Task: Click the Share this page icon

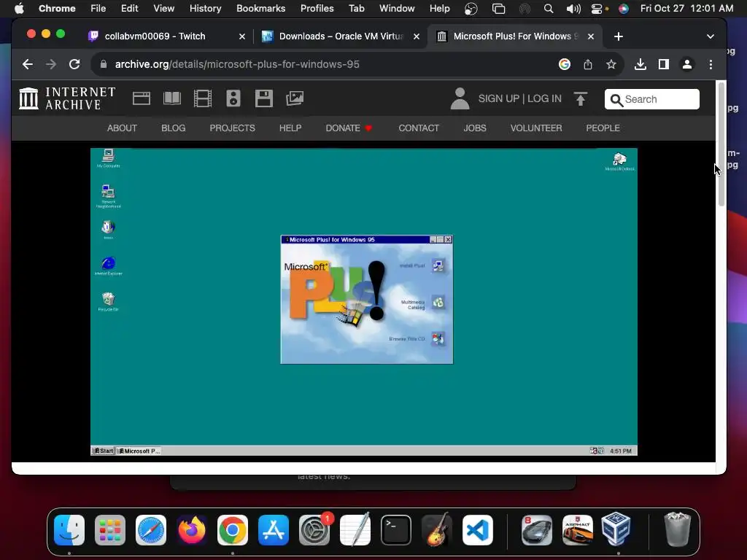Action: [x=588, y=64]
